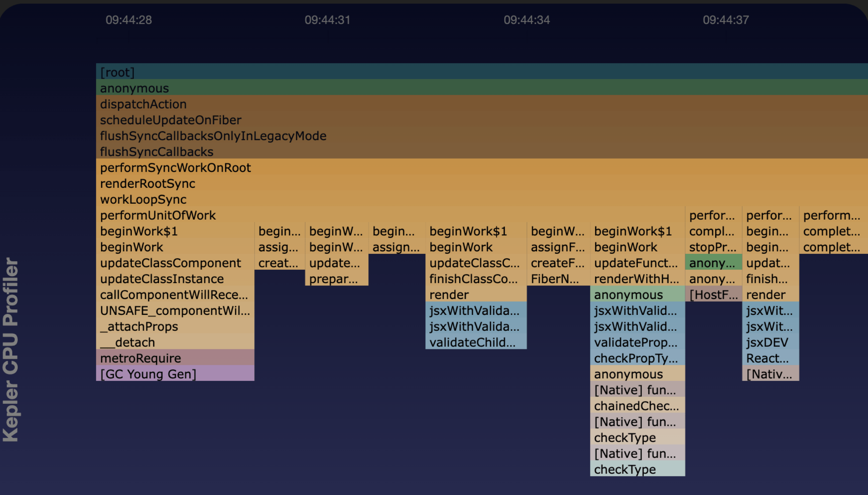Screen dimensions: 868x495
Task: Click the green anonymous frame near updateFunct...
Action: click(x=713, y=263)
